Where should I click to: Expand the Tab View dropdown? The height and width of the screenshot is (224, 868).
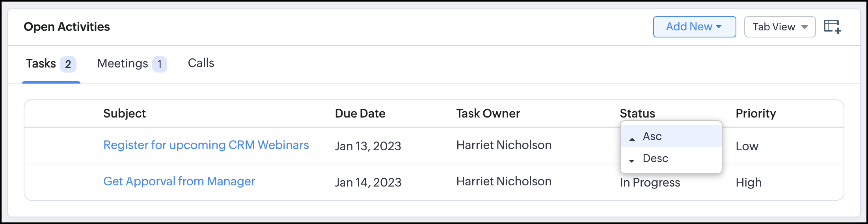pyautogui.click(x=779, y=27)
